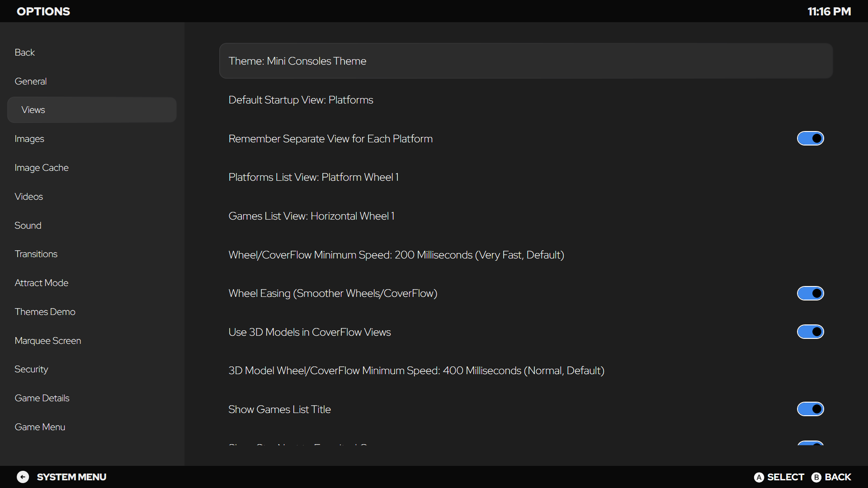
Task: Select the Views options category
Action: coord(92,110)
